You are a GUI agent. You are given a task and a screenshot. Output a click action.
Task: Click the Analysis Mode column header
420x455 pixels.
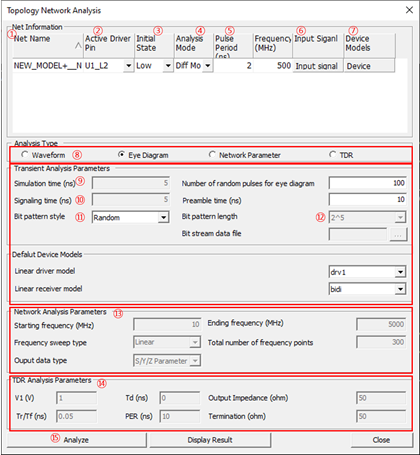pyautogui.click(x=194, y=45)
